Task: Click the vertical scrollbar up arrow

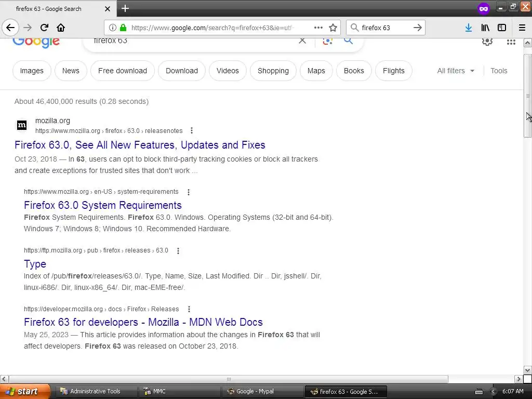Action: tap(528, 43)
